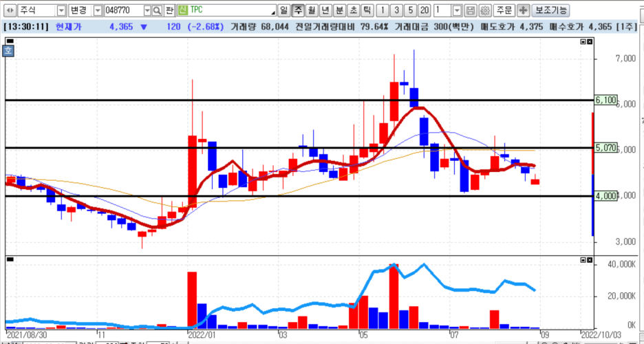Click the save chart disk icon
The width and height of the screenshot is (644, 344).
point(471,10)
